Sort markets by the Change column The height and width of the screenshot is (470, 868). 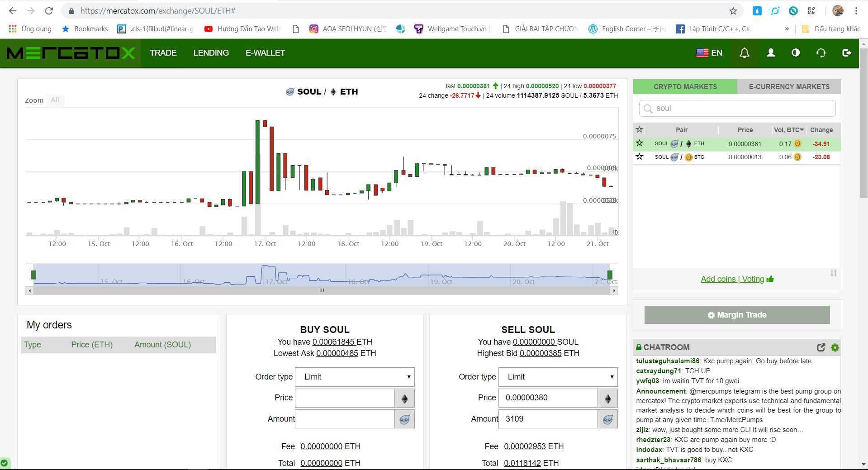tap(821, 130)
